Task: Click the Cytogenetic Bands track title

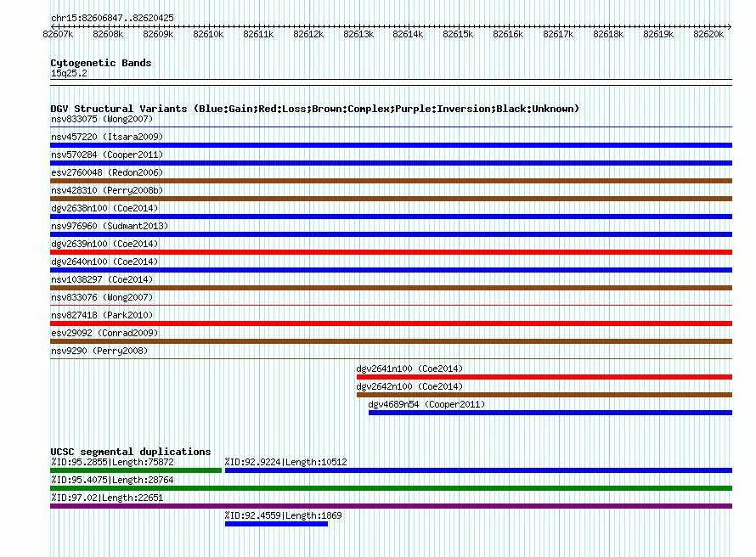Action: [x=101, y=63]
